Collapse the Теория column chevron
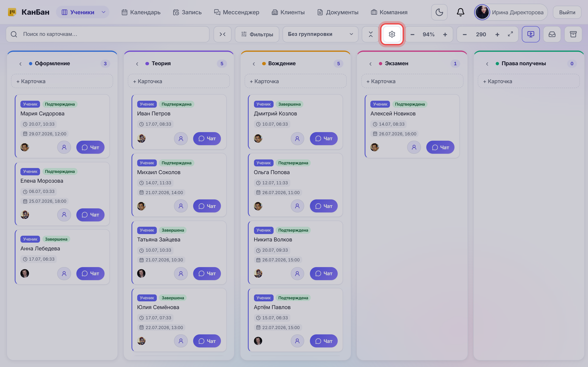 coord(137,64)
